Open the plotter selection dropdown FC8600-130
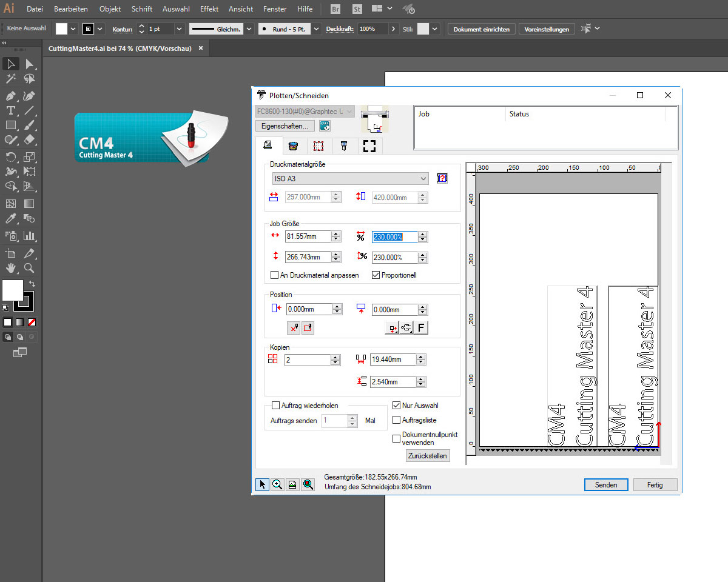Screen dimensions: 728x582 (x=305, y=112)
